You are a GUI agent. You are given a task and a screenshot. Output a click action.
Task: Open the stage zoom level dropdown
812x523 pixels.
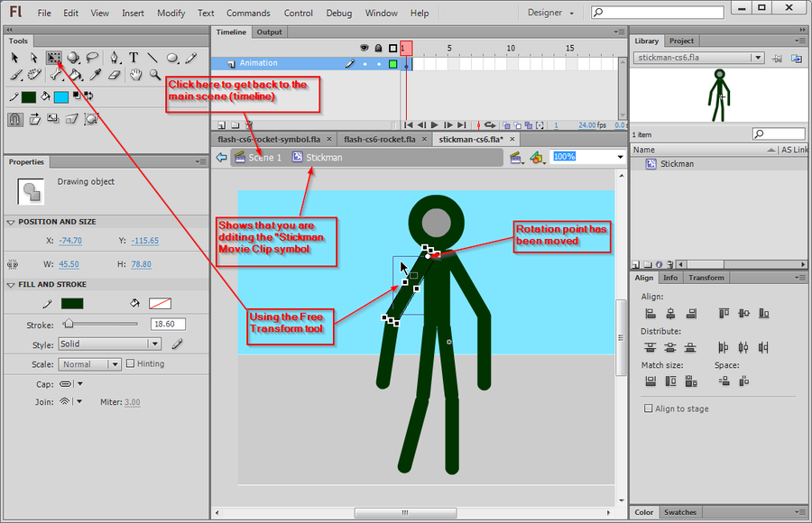(x=618, y=157)
